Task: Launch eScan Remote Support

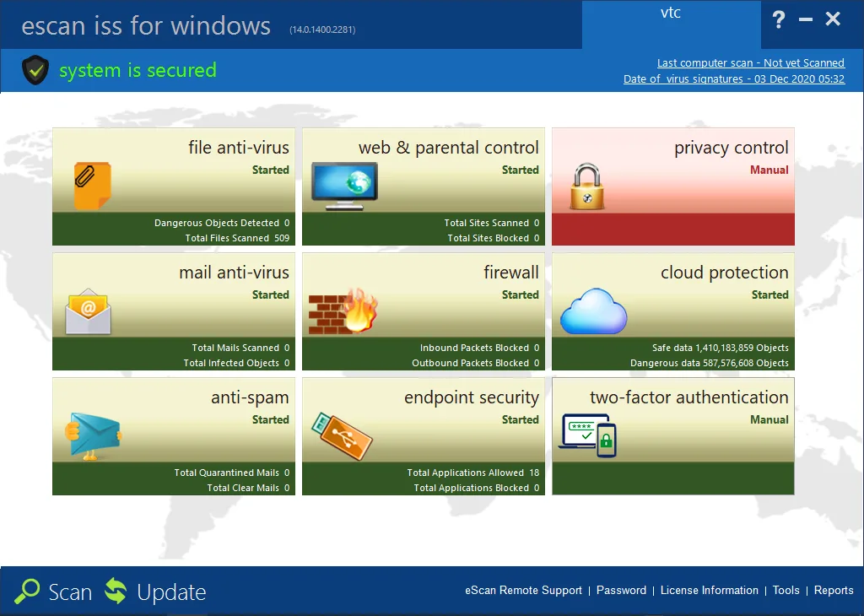Action: [x=523, y=591]
